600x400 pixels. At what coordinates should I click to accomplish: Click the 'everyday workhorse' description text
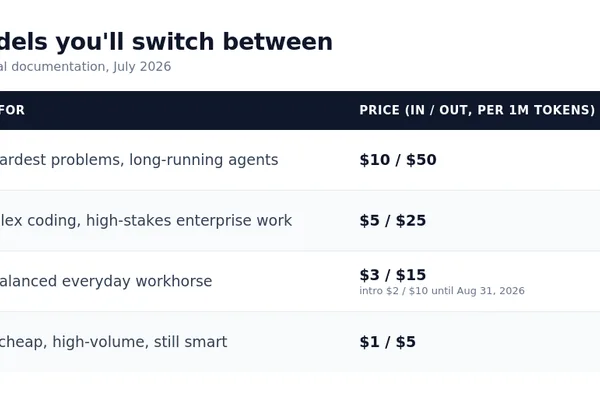click(106, 281)
